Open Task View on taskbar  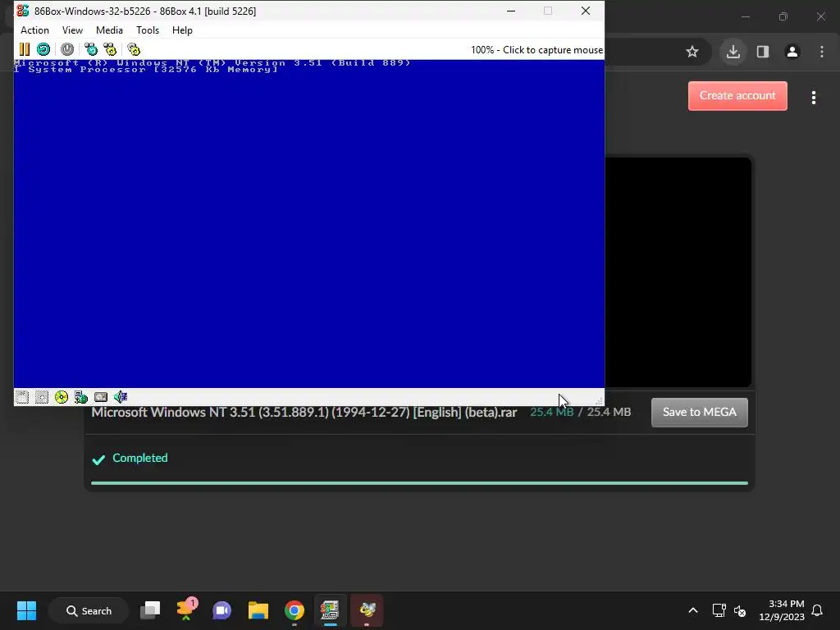(x=151, y=610)
